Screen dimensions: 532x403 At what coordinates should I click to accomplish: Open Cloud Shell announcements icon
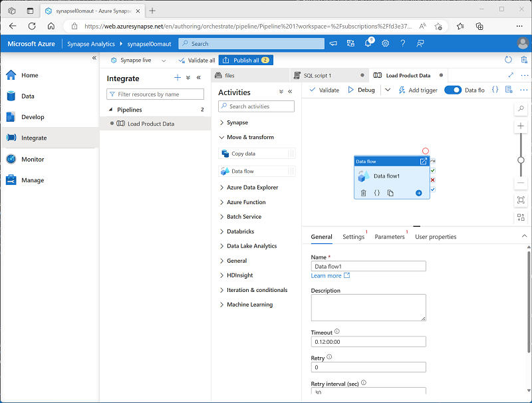click(x=334, y=43)
